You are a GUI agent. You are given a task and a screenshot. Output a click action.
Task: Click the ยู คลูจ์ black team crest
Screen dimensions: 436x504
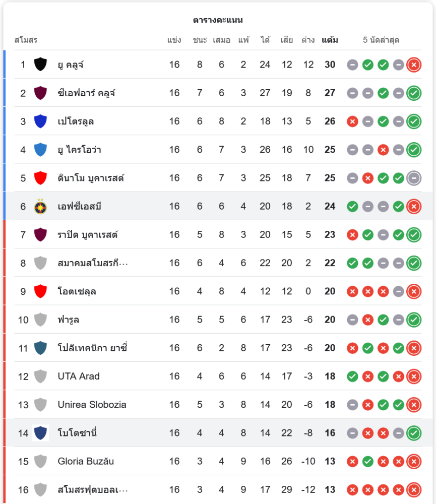[40, 65]
